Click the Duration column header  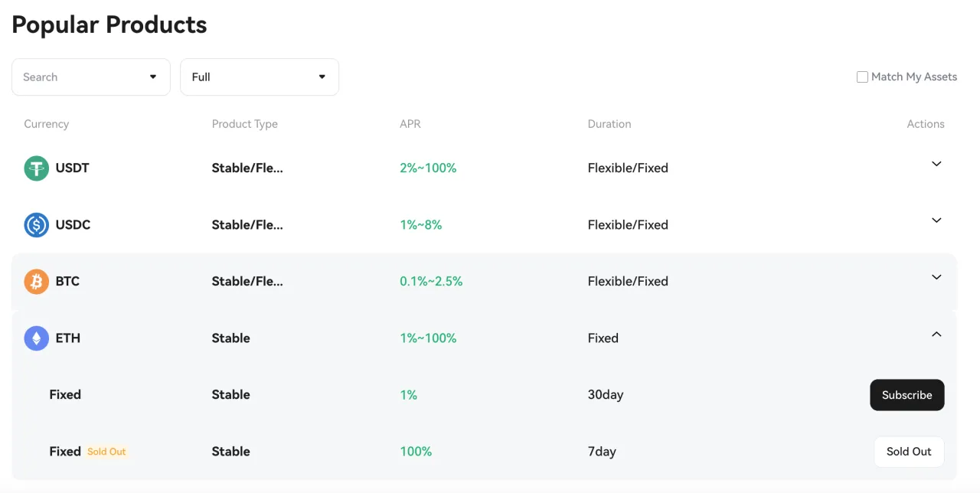pos(609,124)
